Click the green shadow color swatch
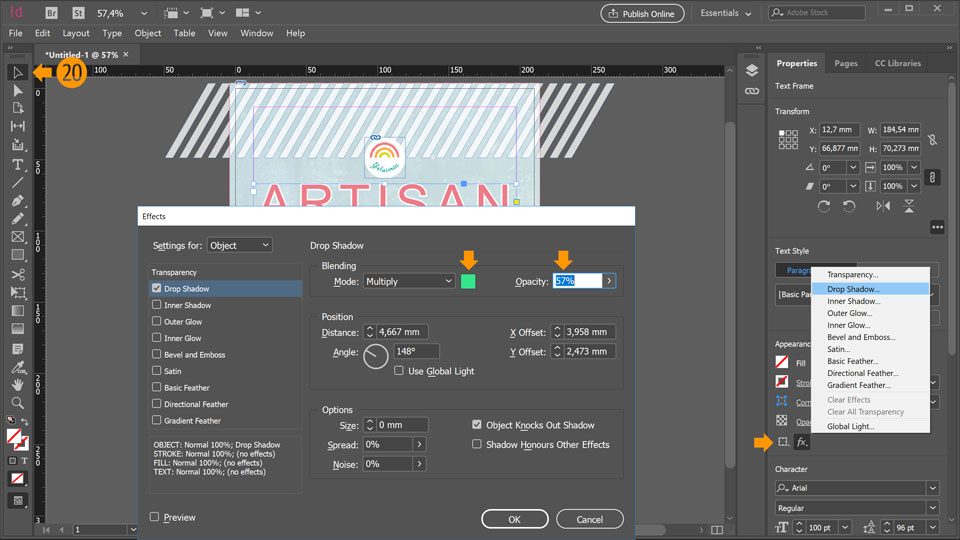The height and width of the screenshot is (540, 960). pyautogui.click(x=468, y=282)
